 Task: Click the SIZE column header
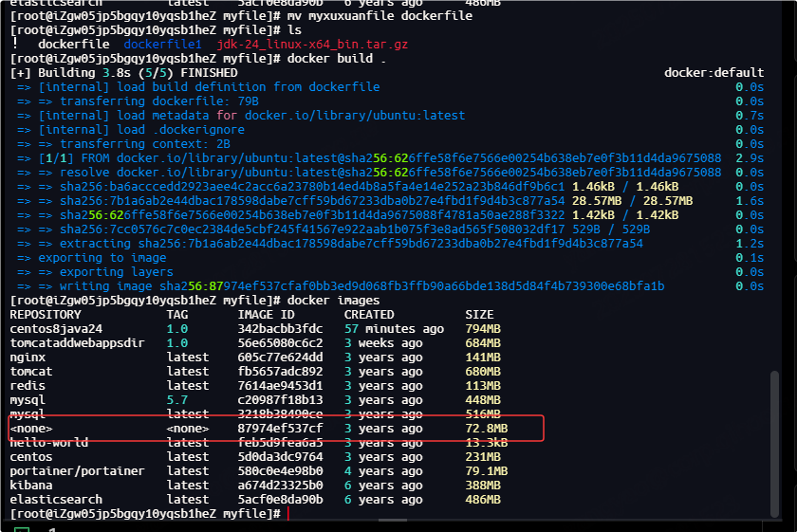point(479,315)
